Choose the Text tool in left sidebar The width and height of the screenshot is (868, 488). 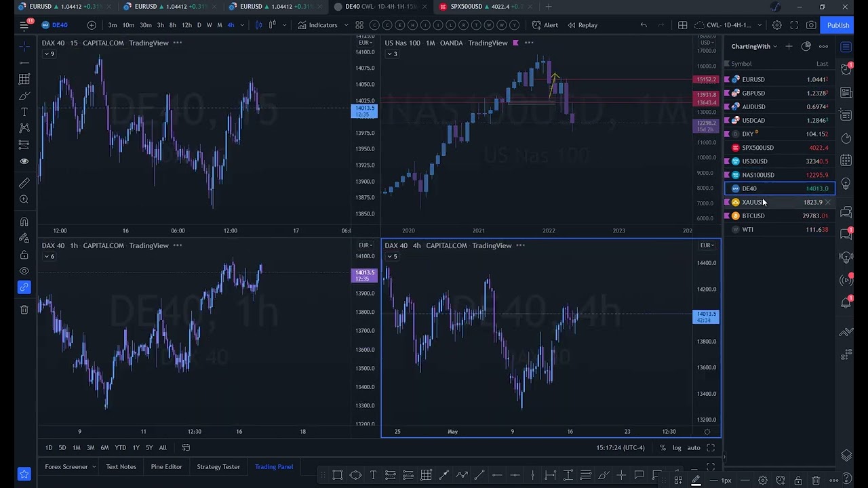[24, 112]
